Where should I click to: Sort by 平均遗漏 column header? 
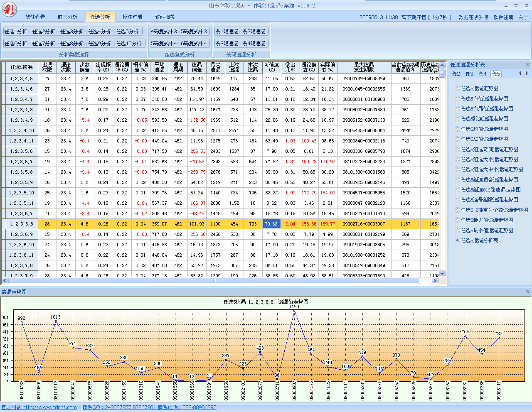pyautogui.click(x=159, y=67)
